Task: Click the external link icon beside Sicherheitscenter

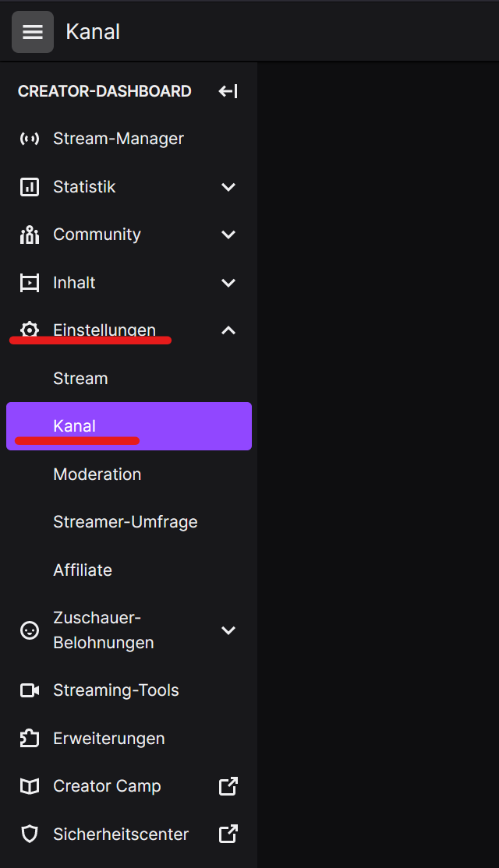Action: [x=227, y=834]
